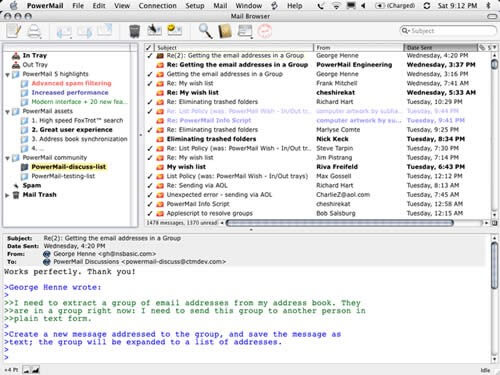
Task: Click the Print toolbar icon
Action: [x=34, y=31]
